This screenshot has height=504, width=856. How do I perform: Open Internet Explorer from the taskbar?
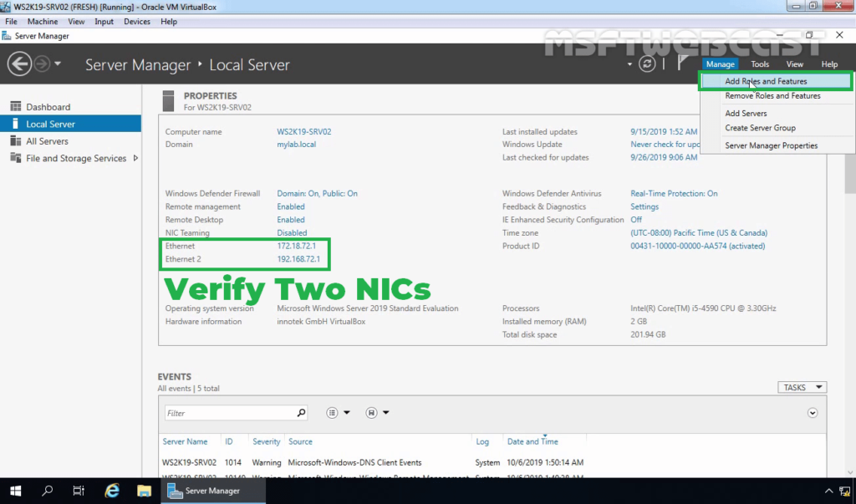point(112,491)
